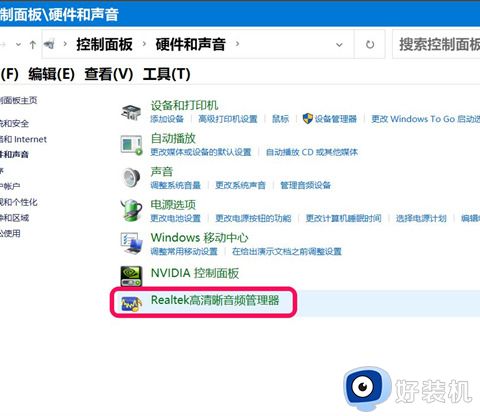Image resolution: width=480 pixels, height=416 pixels.
Task: Open Realtek高清晰音频管理器 link
Action: (215, 300)
